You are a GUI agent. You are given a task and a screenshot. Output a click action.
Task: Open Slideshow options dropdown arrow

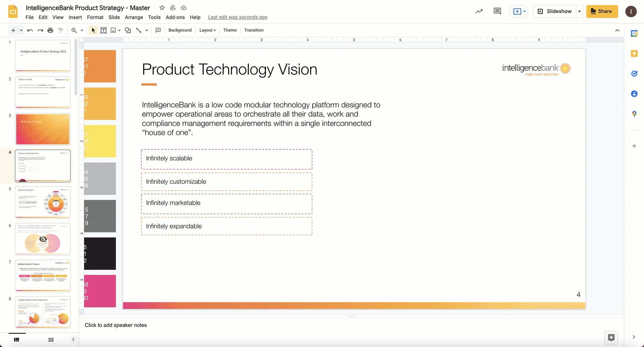click(x=579, y=11)
